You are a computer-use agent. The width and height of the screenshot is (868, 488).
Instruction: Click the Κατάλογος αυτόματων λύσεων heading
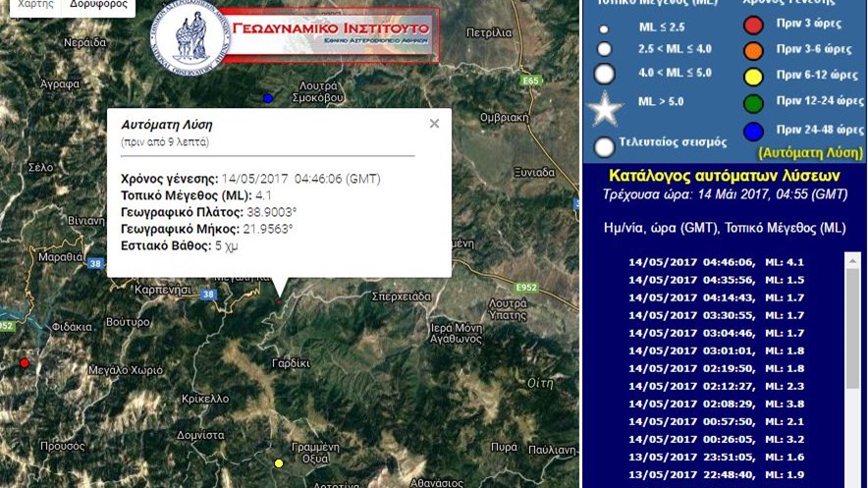click(724, 176)
